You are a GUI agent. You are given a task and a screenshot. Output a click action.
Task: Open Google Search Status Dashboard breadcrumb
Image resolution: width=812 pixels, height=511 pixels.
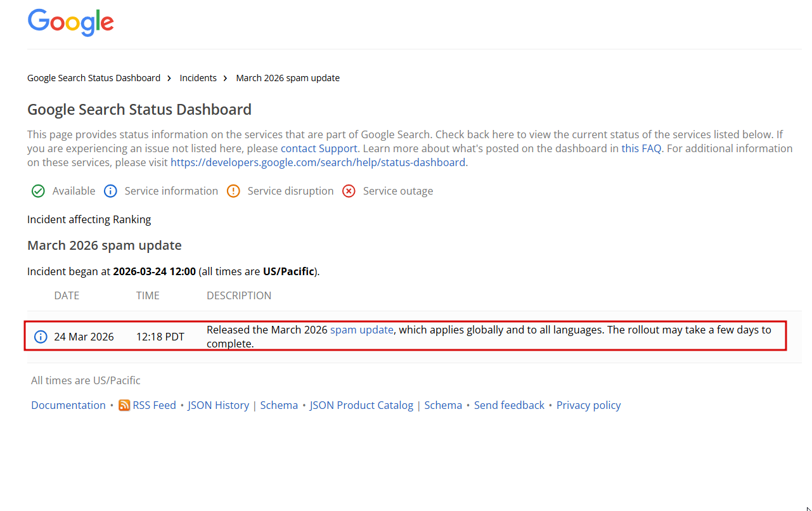coord(94,78)
